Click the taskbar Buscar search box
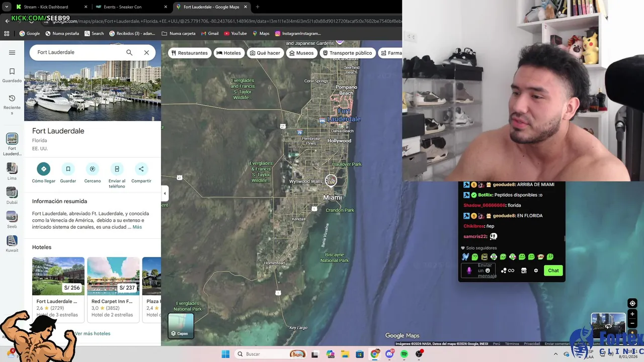This screenshot has width=644, height=362. pos(271,354)
